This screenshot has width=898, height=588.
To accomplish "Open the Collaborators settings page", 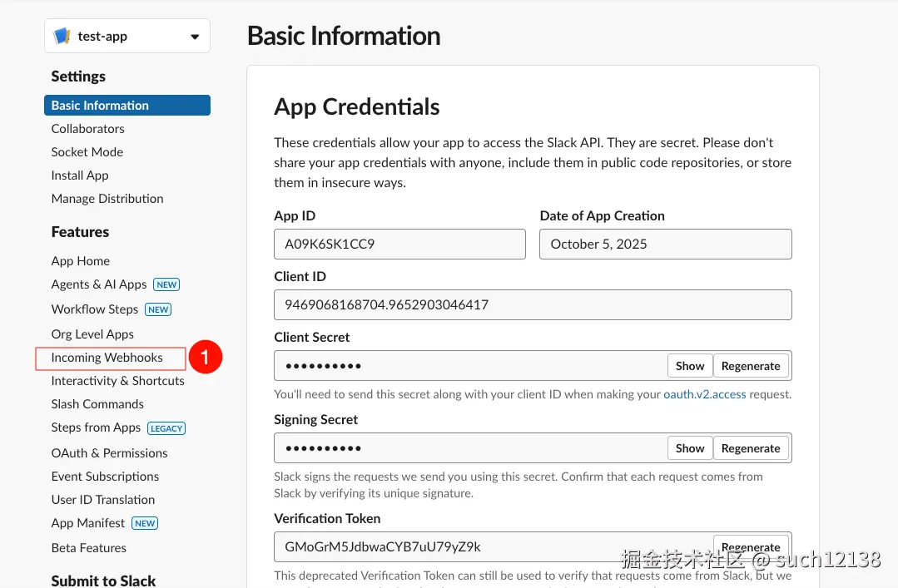I will pyautogui.click(x=87, y=129).
